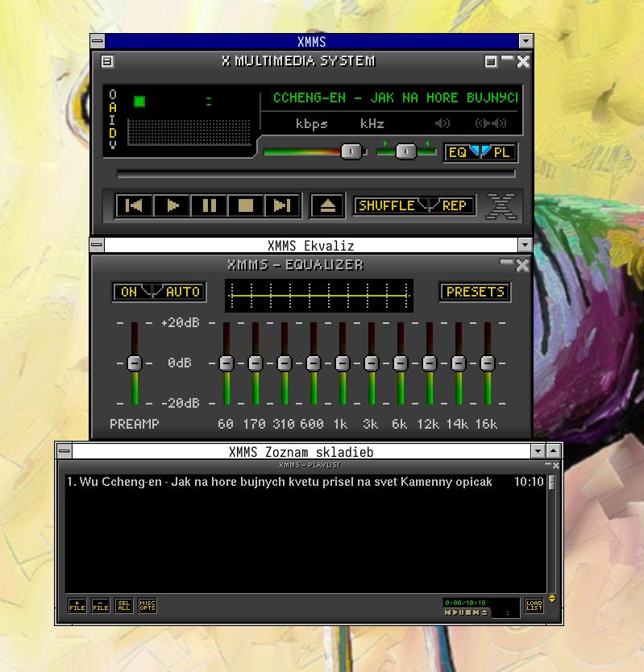Click the 16k band slider

[x=488, y=363]
